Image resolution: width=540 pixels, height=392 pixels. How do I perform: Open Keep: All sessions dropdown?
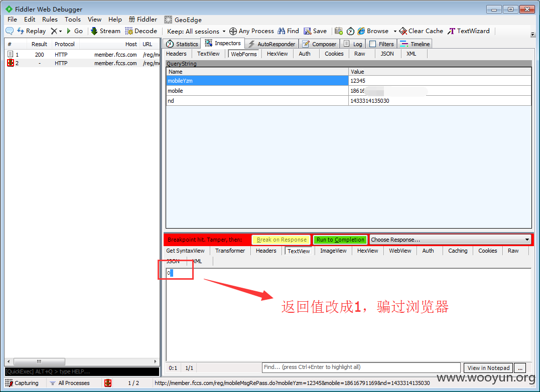click(x=196, y=31)
